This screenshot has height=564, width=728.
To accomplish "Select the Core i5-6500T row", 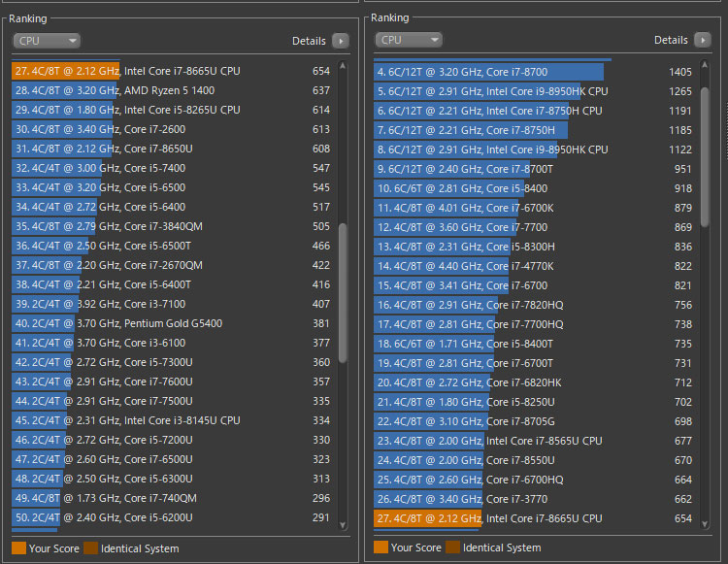I will pos(173,246).
